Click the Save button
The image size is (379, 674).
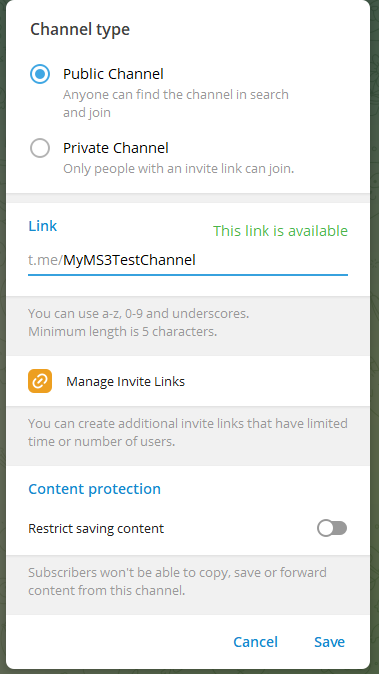329,642
